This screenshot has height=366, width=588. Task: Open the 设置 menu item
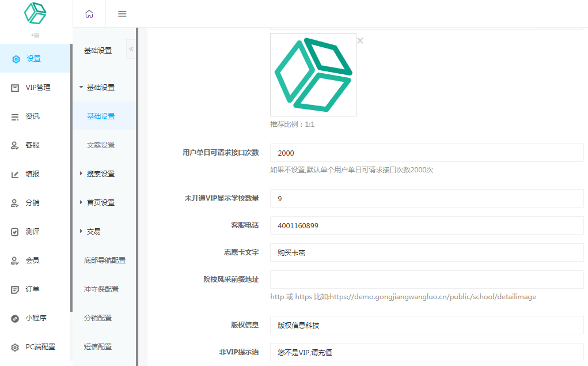pyautogui.click(x=35, y=59)
